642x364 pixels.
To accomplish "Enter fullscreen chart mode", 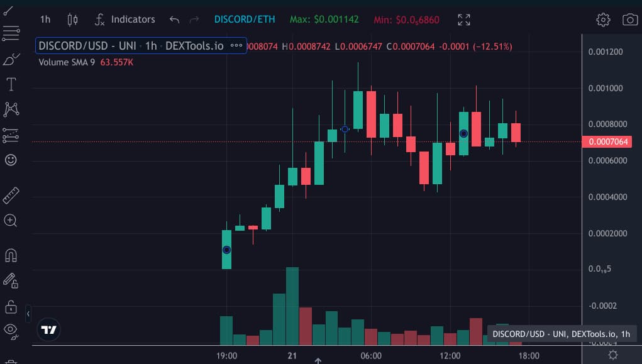I will 464,19.
